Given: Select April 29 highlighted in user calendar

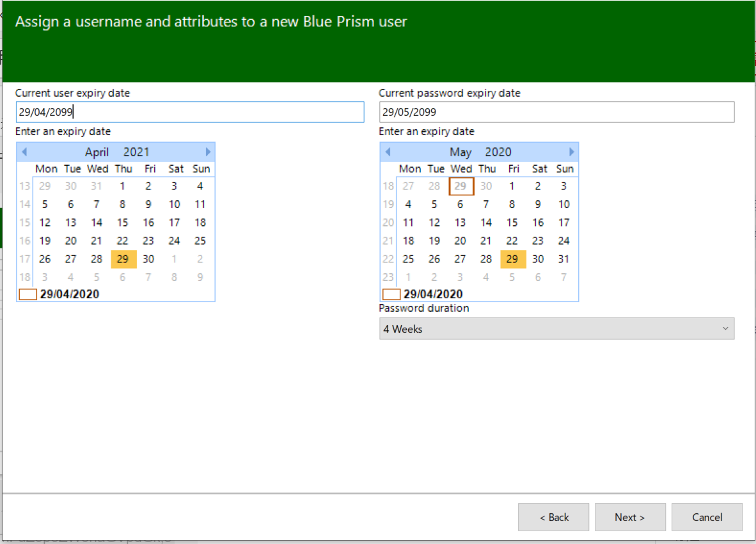Looking at the screenshot, I should tap(123, 259).
